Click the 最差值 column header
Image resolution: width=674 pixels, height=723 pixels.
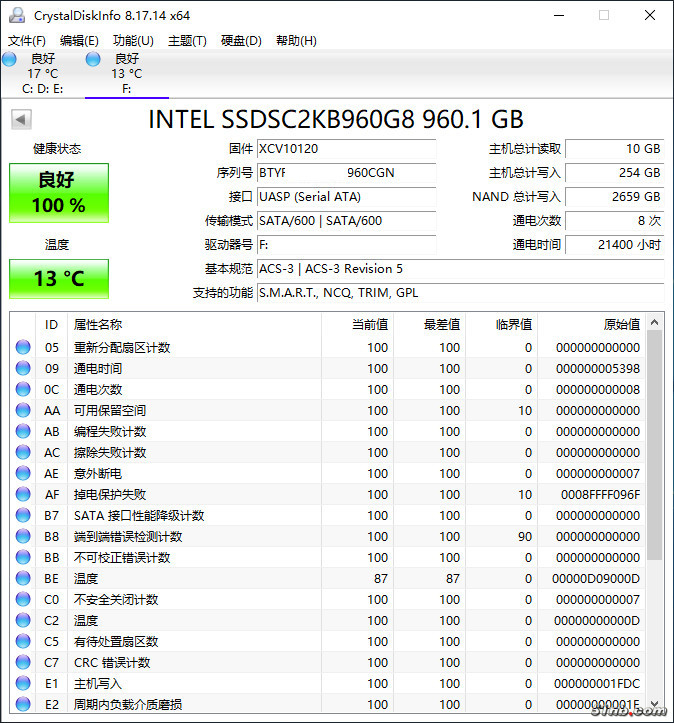429,325
